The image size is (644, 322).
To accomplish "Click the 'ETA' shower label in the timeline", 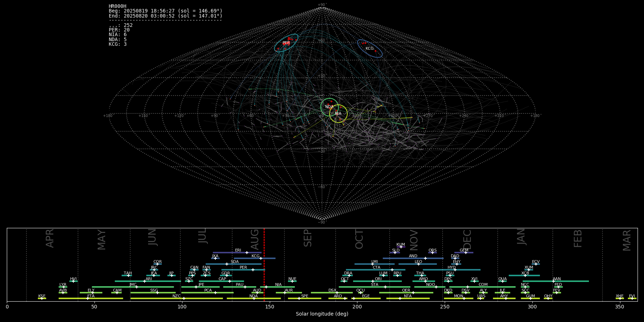I will (91, 296).
